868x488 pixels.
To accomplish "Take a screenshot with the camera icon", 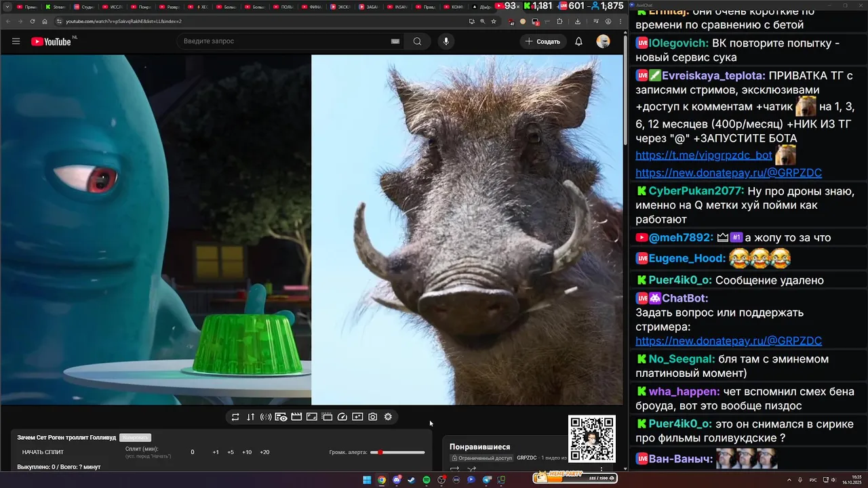I will tap(372, 417).
